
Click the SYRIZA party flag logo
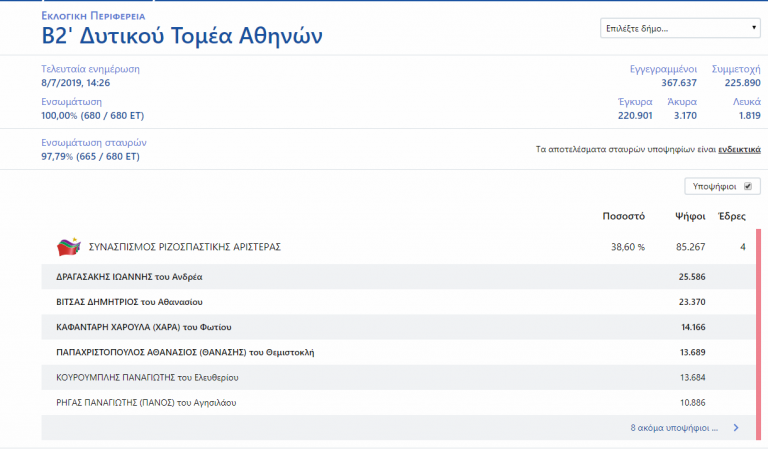pyautogui.click(x=69, y=247)
